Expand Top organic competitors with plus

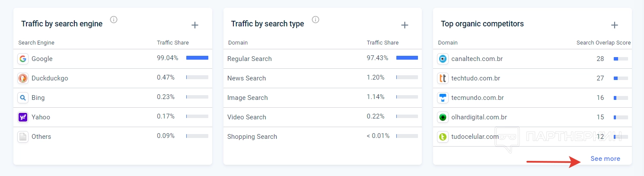[x=615, y=25]
